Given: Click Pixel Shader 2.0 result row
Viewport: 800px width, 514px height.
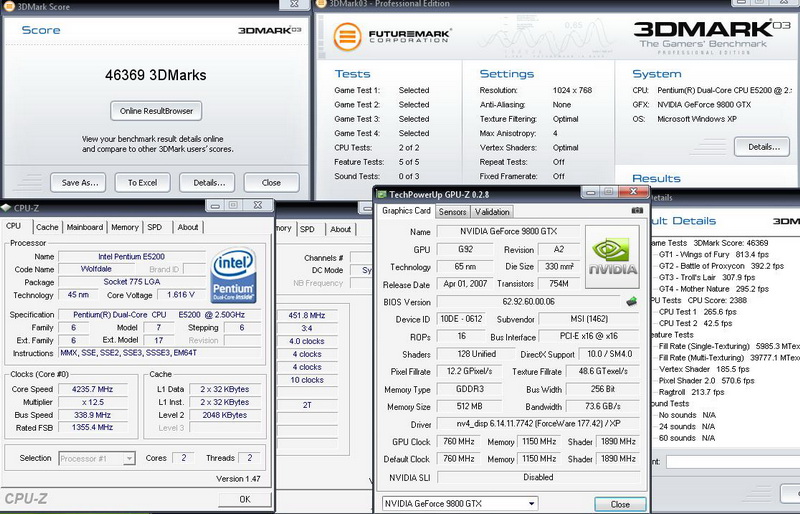Looking at the screenshot, I should [706, 381].
